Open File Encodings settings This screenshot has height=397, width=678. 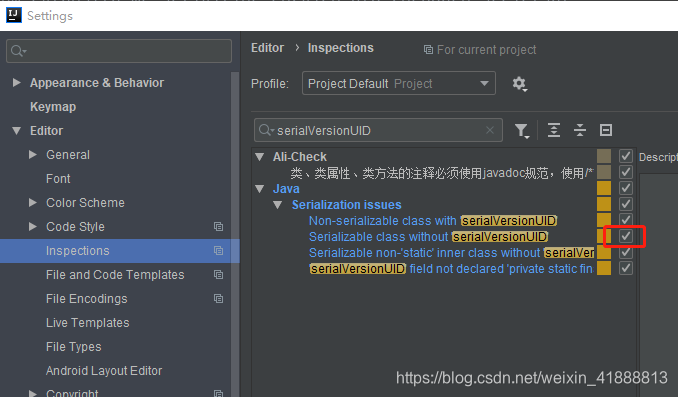(x=86, y=299)
